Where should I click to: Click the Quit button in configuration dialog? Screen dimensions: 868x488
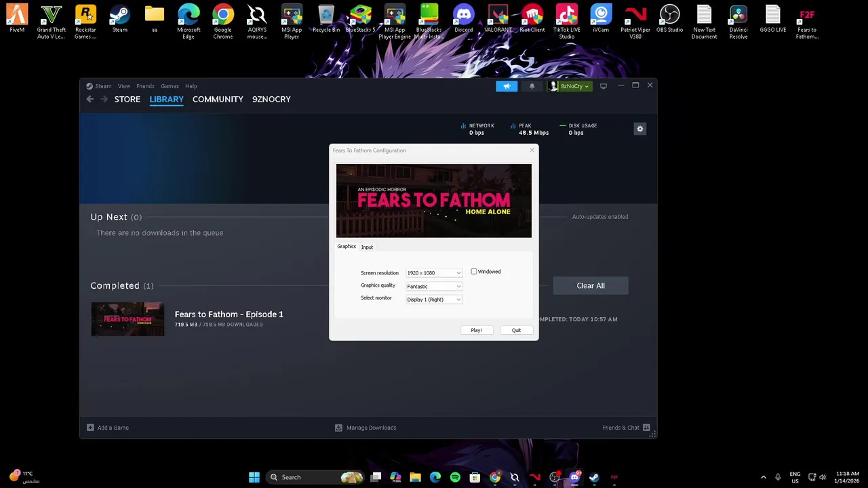pos(516,330)
